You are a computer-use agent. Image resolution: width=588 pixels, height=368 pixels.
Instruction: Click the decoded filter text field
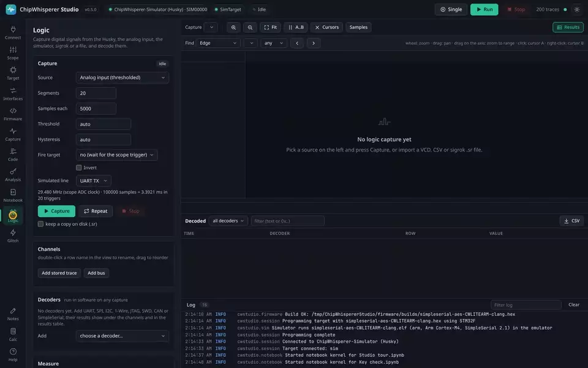tap(288, 221)
